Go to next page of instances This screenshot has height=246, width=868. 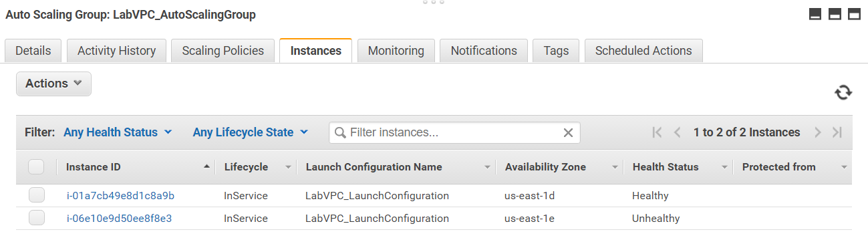tap(817, 132)
